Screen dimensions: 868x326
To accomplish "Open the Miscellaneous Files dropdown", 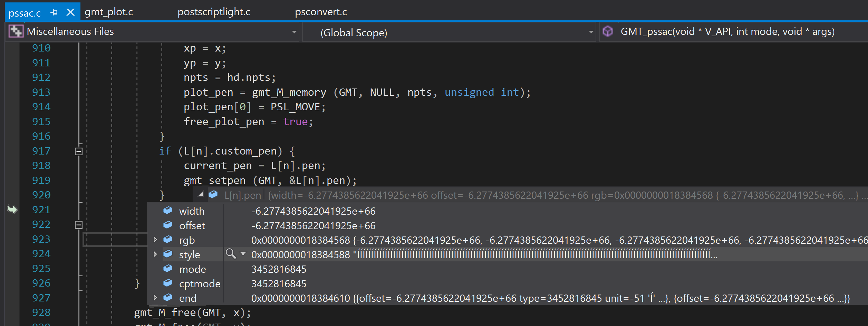I will [294, 32].
